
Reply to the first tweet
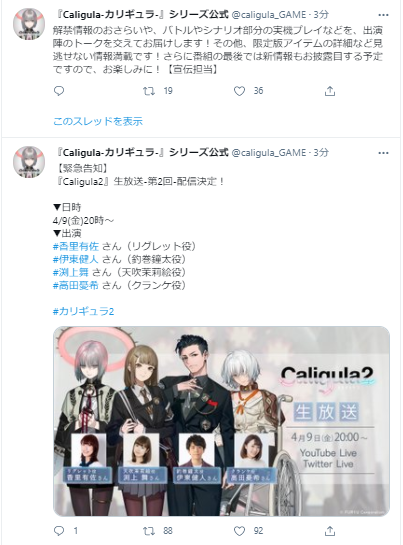pos(59,91)
